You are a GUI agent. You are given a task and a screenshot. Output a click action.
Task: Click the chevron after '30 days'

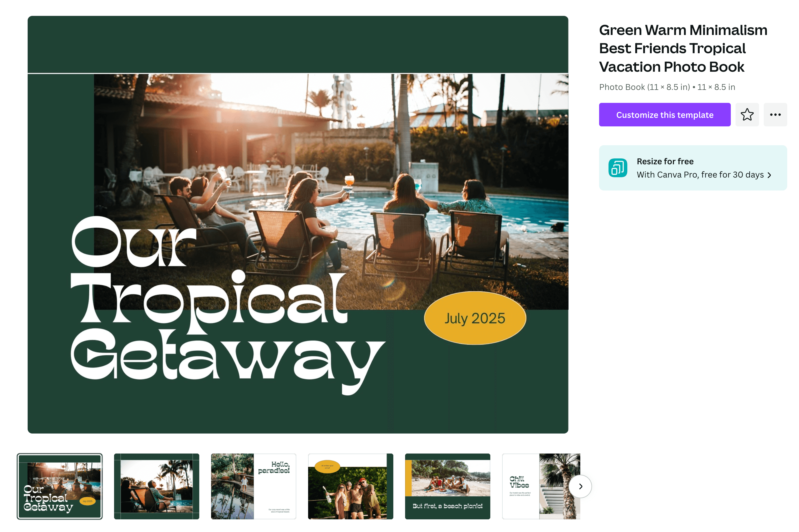point(769,175)
